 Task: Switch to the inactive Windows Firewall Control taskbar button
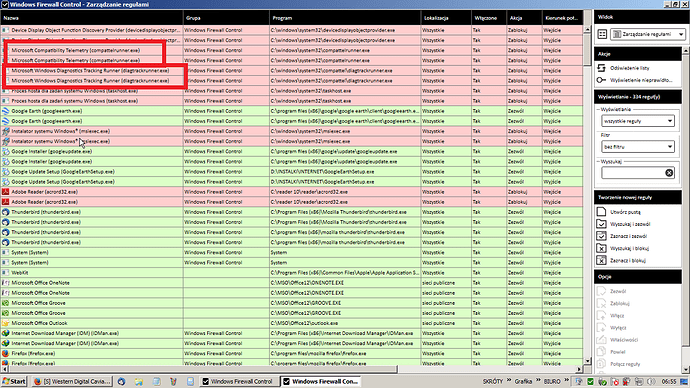[239, 381]
